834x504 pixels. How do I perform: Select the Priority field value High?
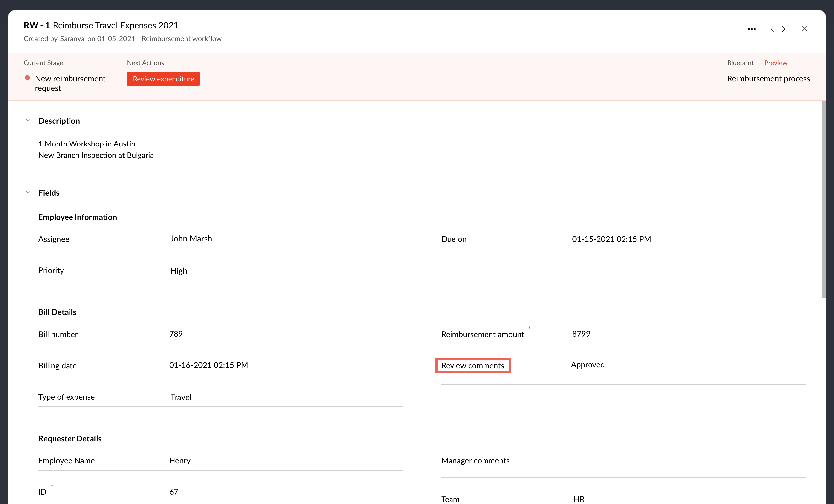point(179,271)
